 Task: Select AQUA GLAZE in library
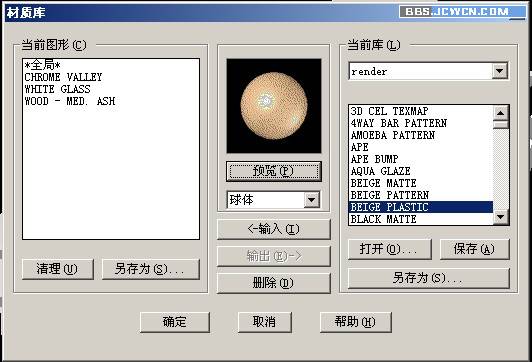pyautogui.click(x=421, y=171)
